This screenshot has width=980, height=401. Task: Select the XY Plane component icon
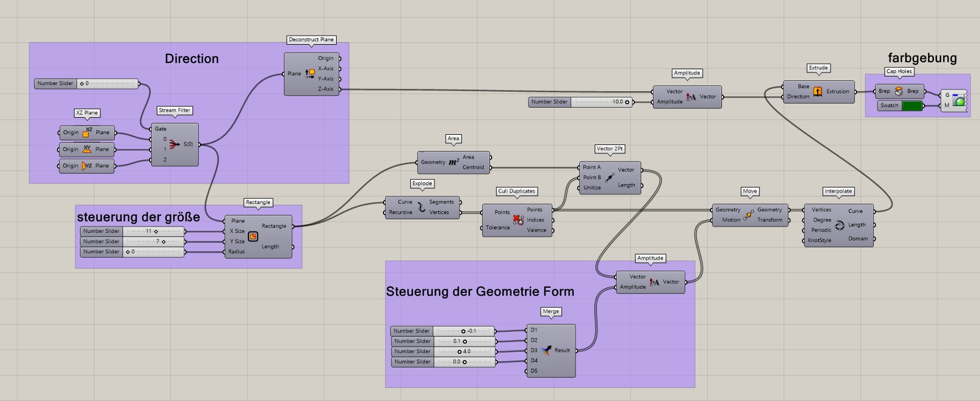tap(87, 150)
